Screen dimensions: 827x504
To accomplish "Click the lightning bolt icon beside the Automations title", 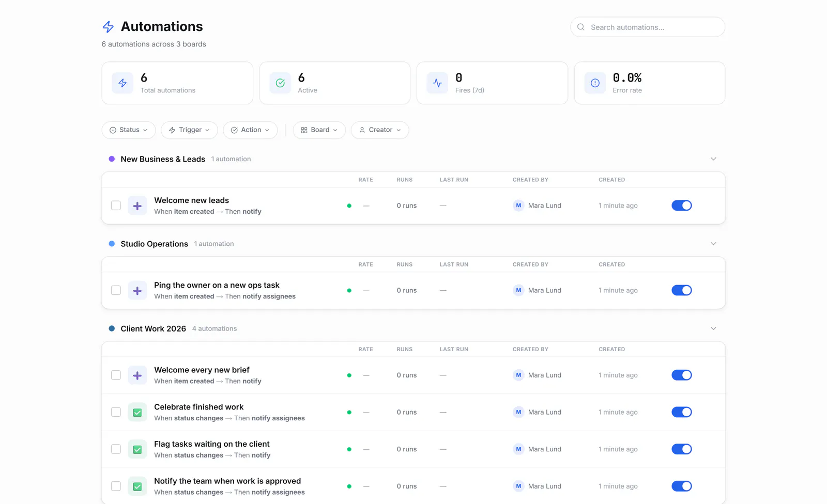I will [108, 27].
